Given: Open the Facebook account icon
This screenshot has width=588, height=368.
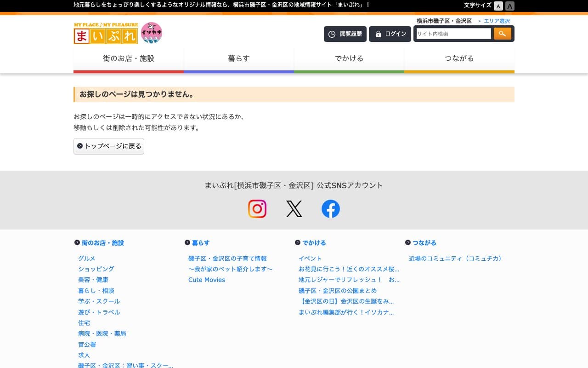Looking at the screenshot, I should 330,209.
